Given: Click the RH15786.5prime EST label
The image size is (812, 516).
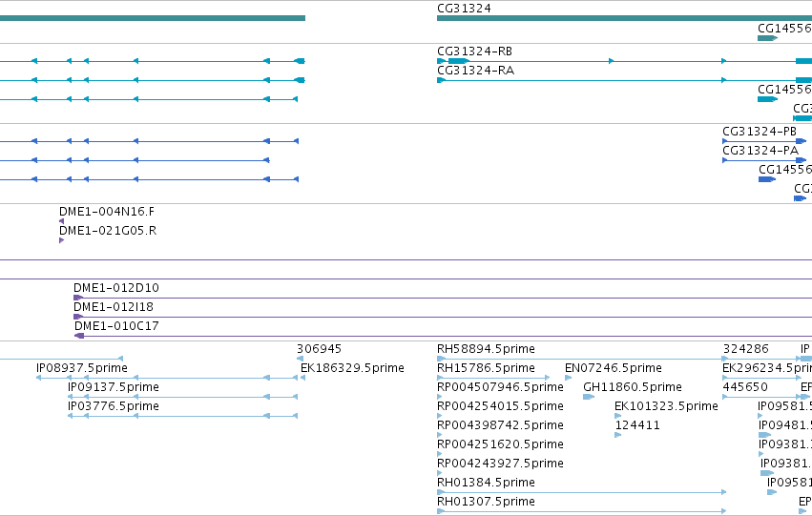Looking at the screenshot, I should pos(486,368).
